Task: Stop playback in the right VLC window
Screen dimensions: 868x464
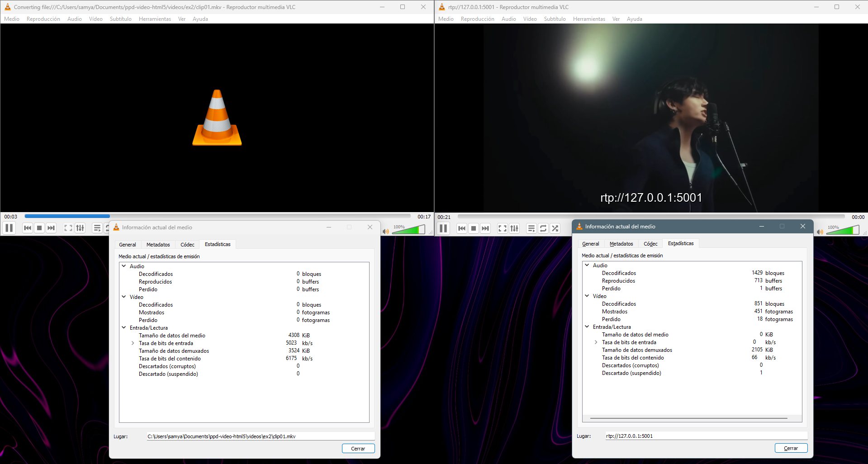Action: pos(474,228)
